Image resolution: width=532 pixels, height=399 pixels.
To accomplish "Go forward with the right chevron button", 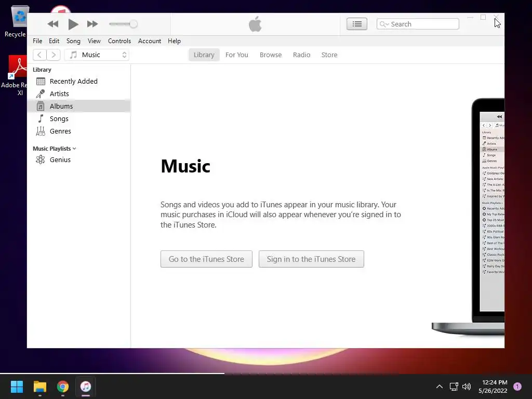I will pyautogui.click(x=54, y=55).
